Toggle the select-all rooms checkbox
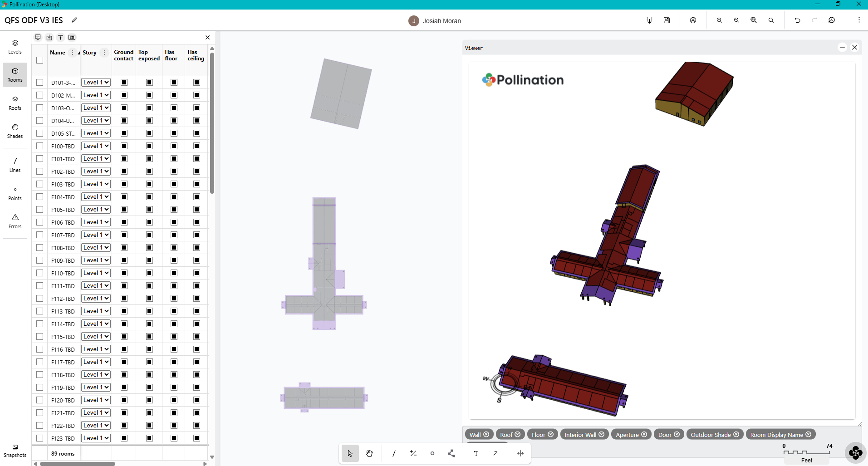The height and width of the screenshot is (466, 868). (40, 60)
